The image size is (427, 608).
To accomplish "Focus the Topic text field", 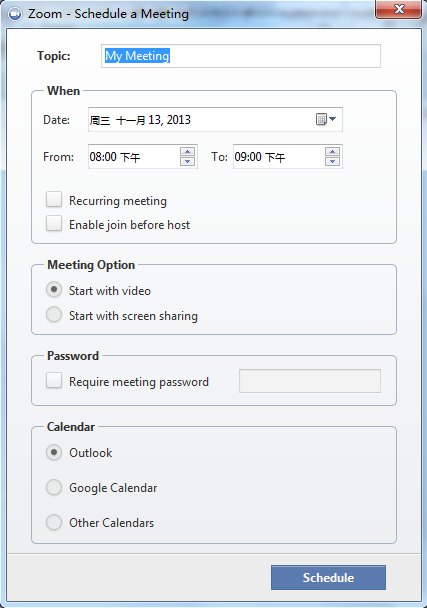I will point(241,56).
